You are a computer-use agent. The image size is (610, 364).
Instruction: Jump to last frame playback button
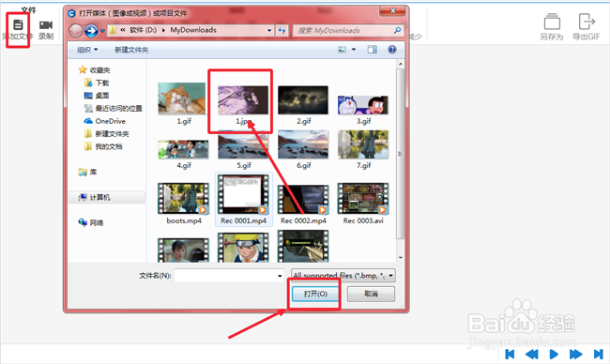pos(599,354)
